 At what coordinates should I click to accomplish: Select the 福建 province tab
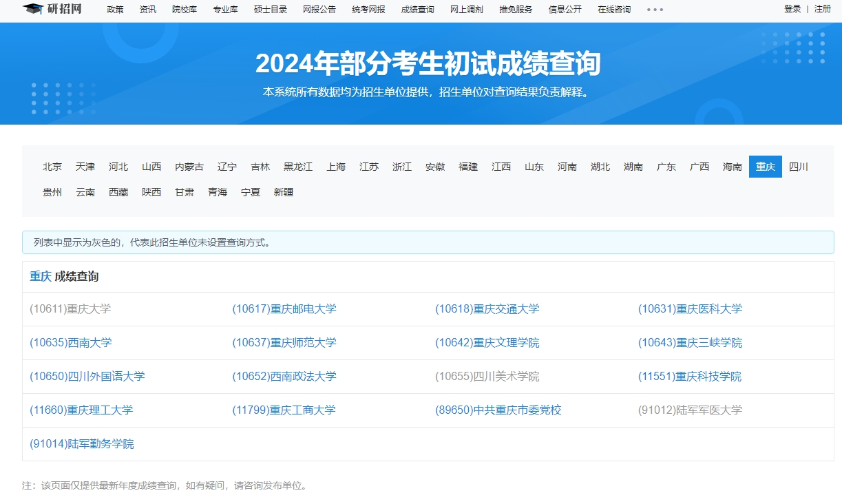[468, 167]
